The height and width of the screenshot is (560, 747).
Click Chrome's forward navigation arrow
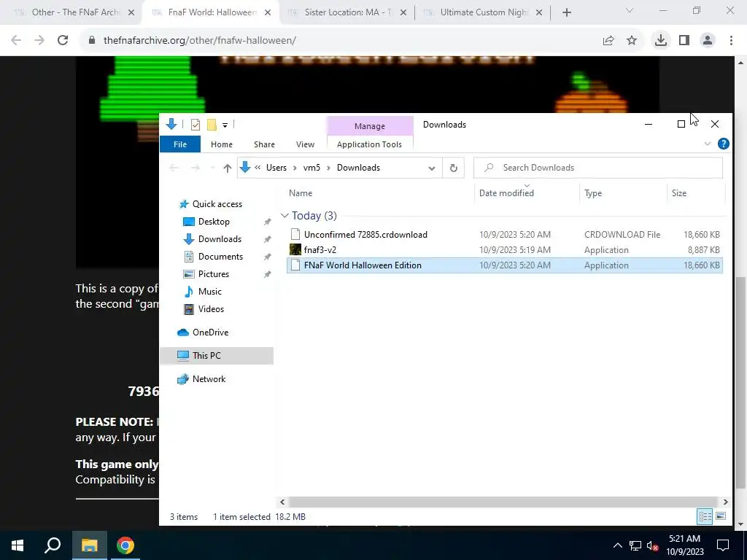(39, 41)
